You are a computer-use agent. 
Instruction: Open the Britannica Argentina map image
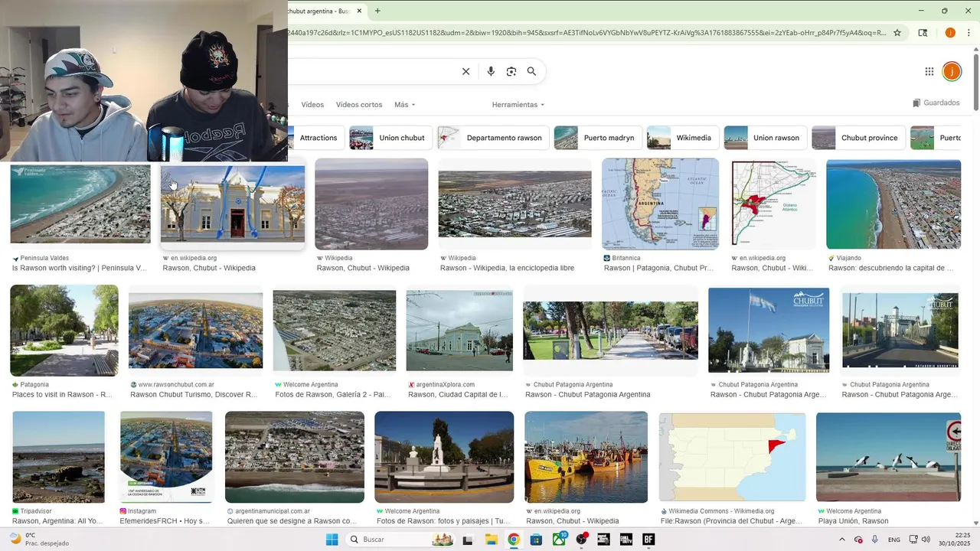660,204
